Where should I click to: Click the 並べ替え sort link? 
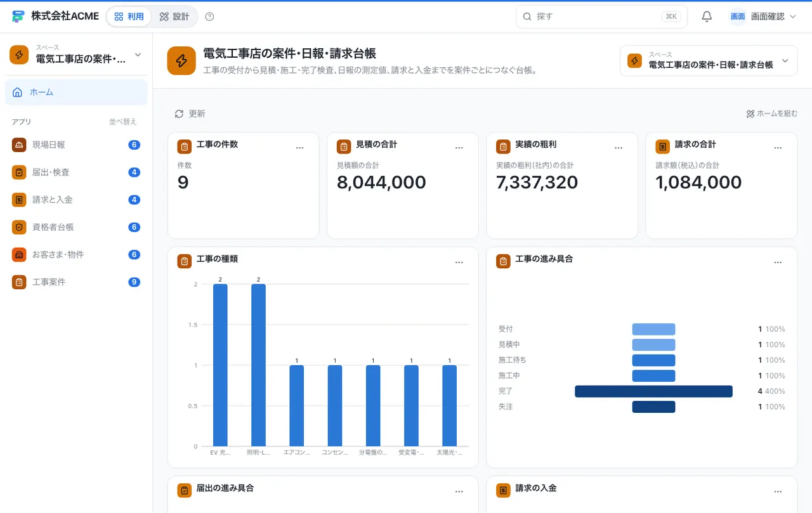(122, 122)
